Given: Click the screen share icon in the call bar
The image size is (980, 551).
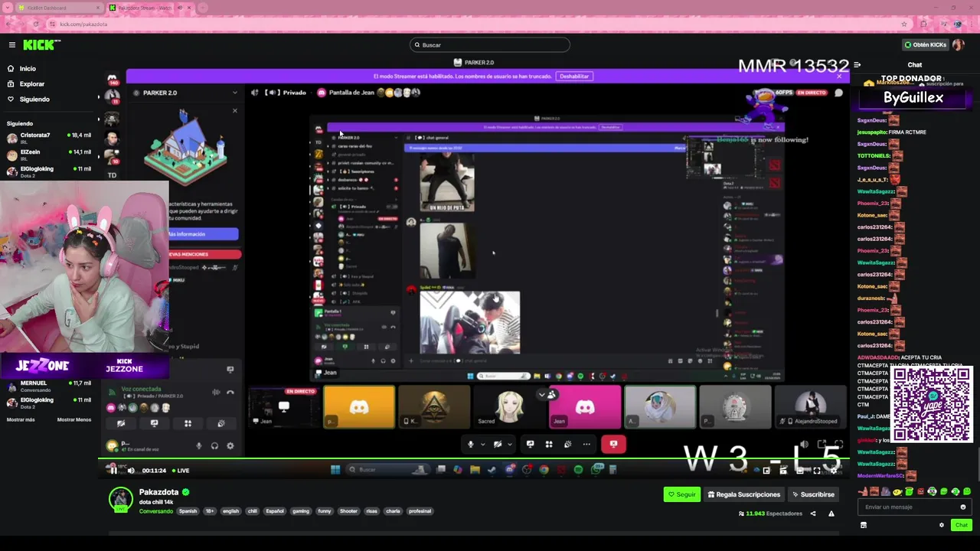Looking at the screenshot, I should pyautogui.click(x=530, y=444).
